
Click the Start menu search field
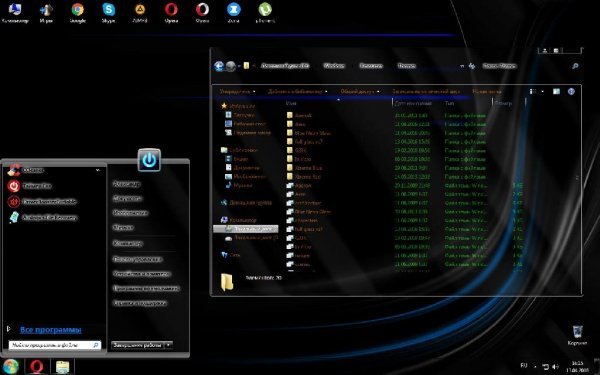[x=55, y=345]
